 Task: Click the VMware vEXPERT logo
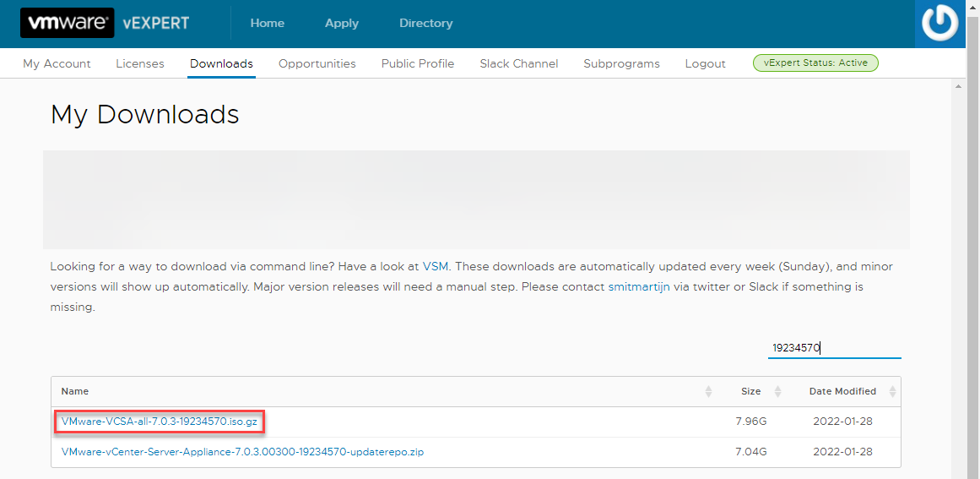click(105, 23)
